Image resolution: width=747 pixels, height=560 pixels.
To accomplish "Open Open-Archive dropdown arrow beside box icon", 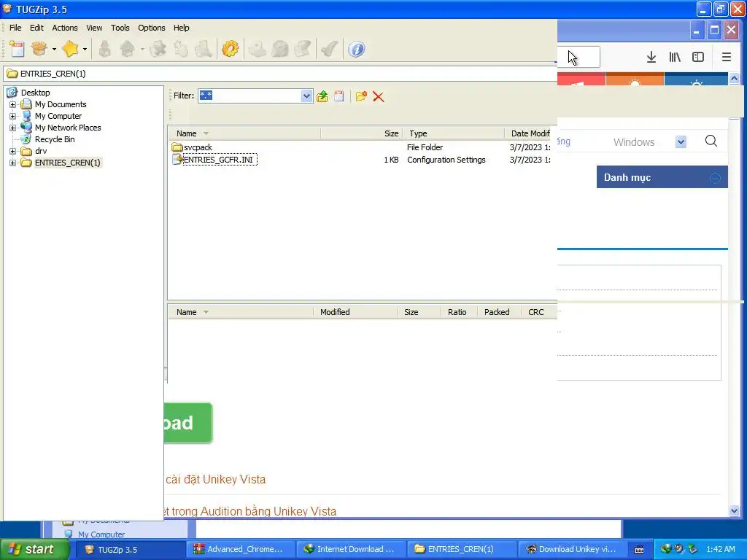I will [x=54, y=49].
